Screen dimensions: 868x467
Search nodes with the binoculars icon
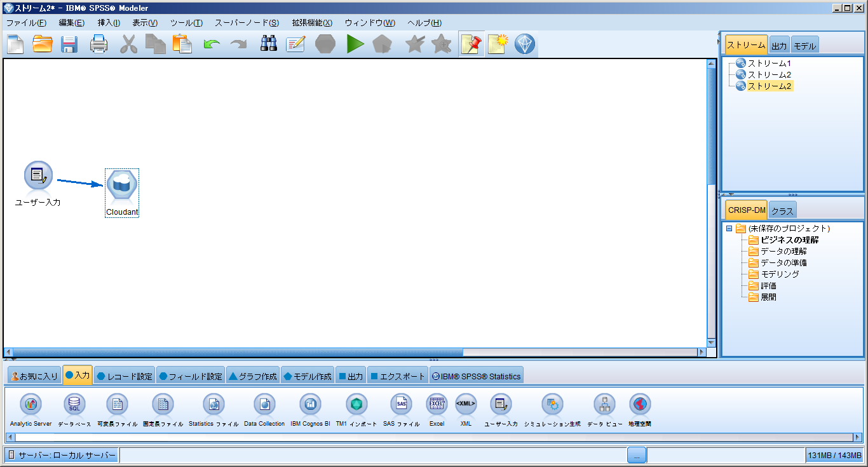pos(269,44)
